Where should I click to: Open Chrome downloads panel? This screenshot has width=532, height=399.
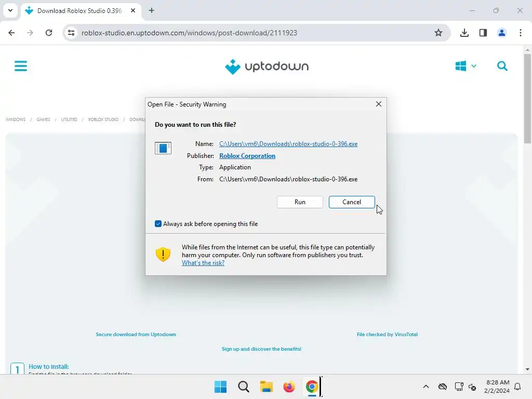click(x=464, y=33)
